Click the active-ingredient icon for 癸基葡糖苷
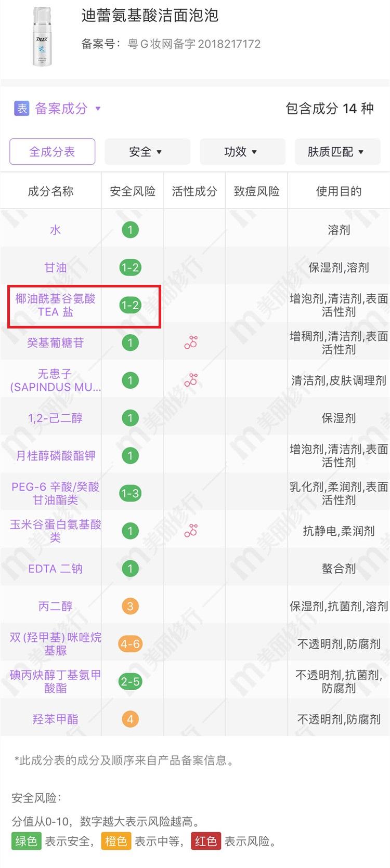The width and height of the screenshot is (390, 868). click(x=191, y=343)
